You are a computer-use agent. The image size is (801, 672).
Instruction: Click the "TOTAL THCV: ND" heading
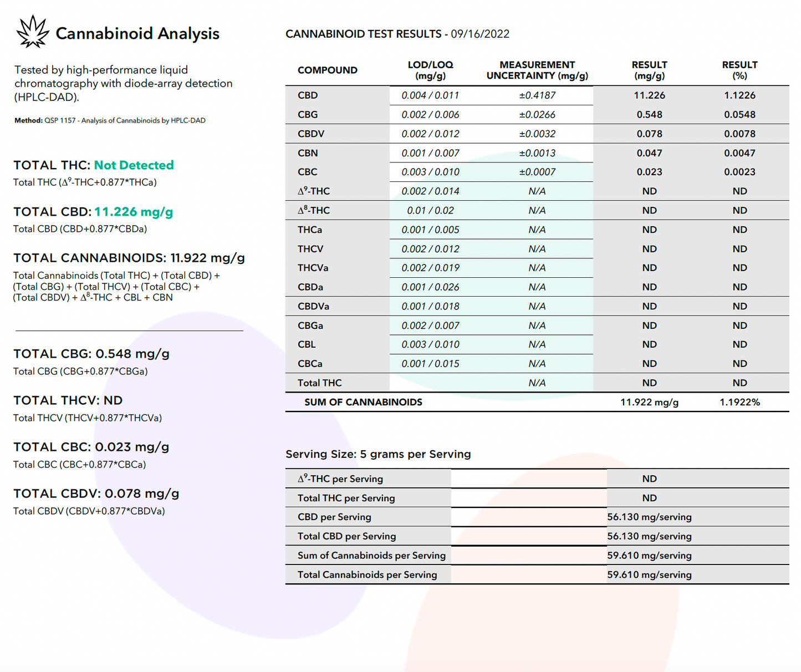(68, 400)
